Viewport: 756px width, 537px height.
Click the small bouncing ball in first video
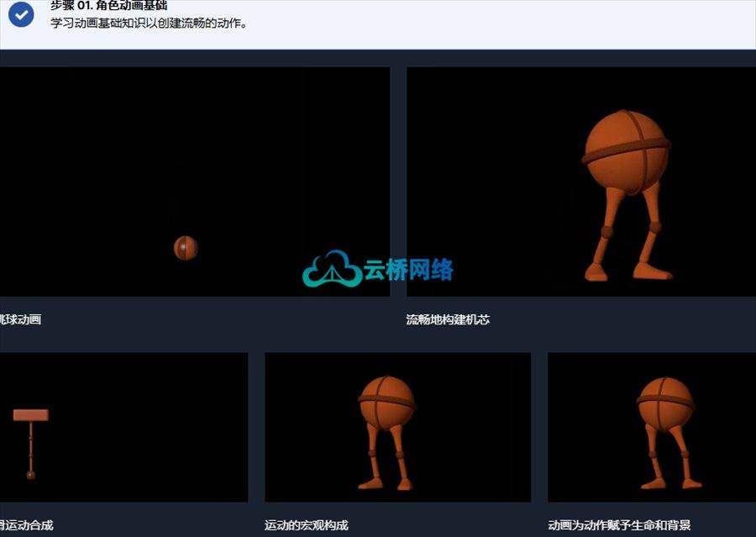[x=186, y=248]
